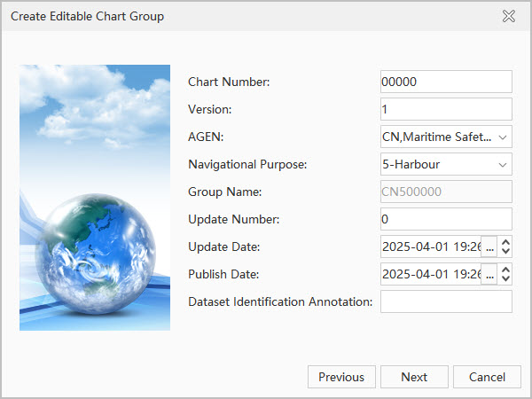Screen dimensions: 532x399
Task: Click the Dataset Identification Annotation field
Action: tap(446, 301)
